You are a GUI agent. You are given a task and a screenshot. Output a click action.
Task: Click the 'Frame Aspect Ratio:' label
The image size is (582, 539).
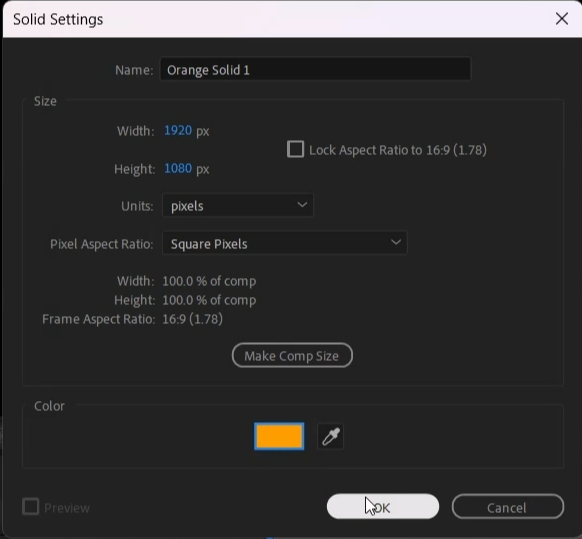98,319
